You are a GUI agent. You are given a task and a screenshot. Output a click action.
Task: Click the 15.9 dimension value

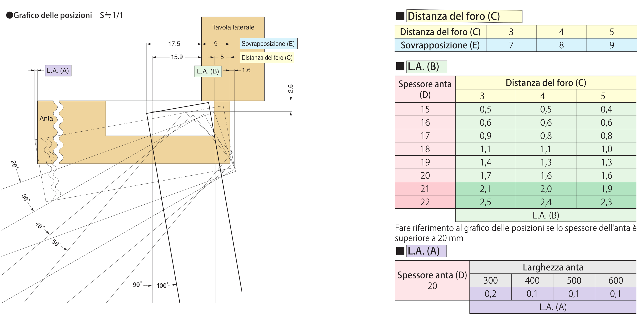[x=177, y=57]
